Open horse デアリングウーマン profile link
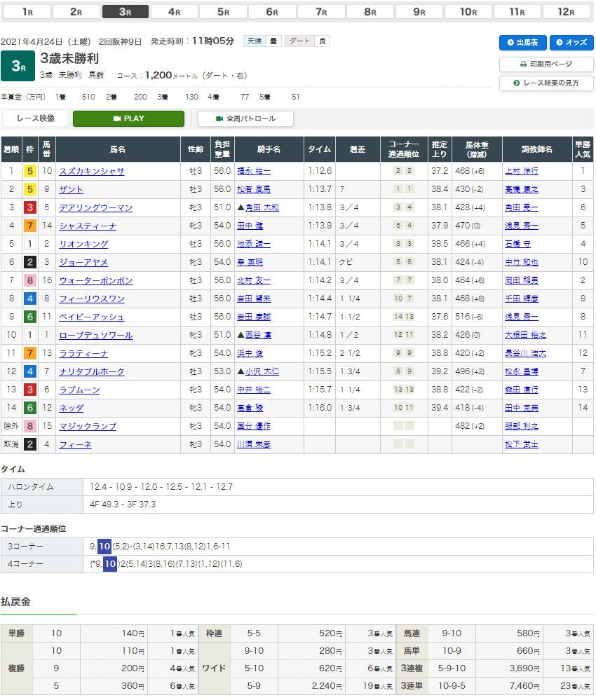Image resolution: width=596 pixels, height=700 pixels. tap(96, 207)
